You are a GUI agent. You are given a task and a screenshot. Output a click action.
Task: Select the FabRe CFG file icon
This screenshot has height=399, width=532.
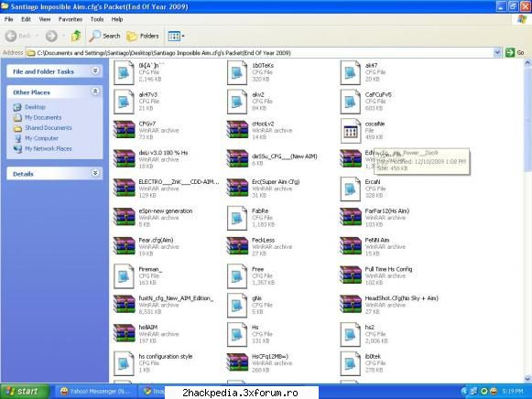click(x=237, y=218)
